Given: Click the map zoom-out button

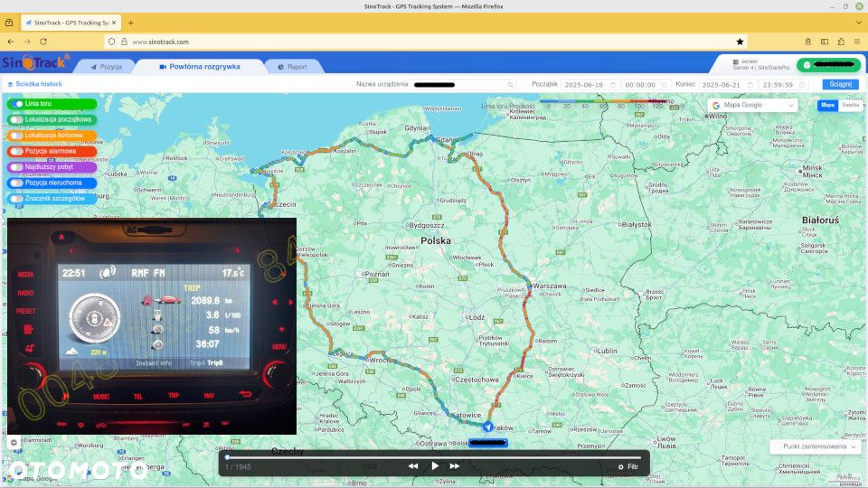Looking at the screenshot, I should pos(14,442).
